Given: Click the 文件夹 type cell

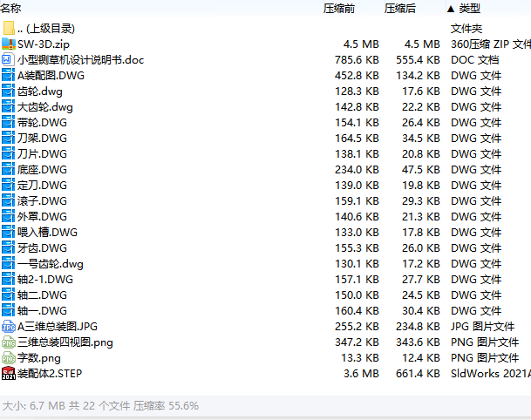Looking at the screenshot, I should (x=466, y=29).
